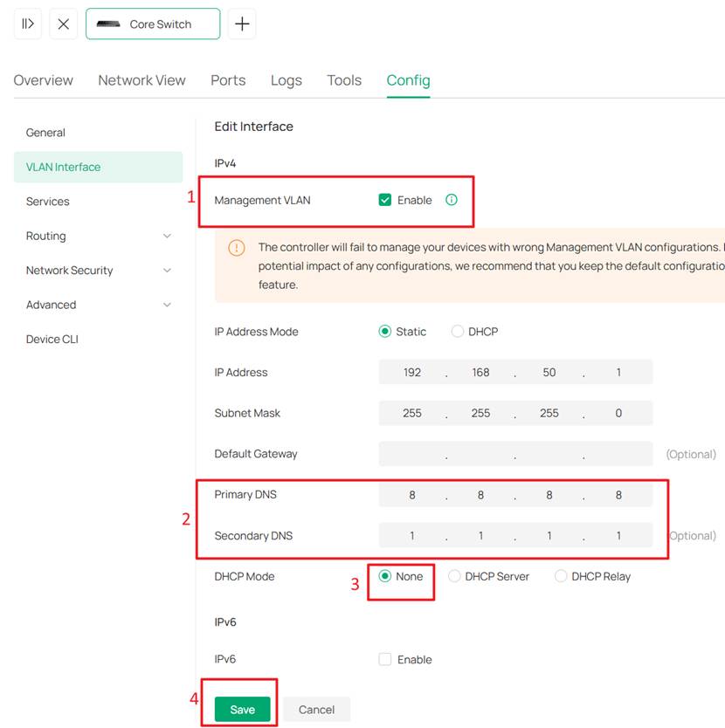Screen dimensions: 725x728
Task: Select the Core Switch device tab
Action: click(x=153, y=24)
